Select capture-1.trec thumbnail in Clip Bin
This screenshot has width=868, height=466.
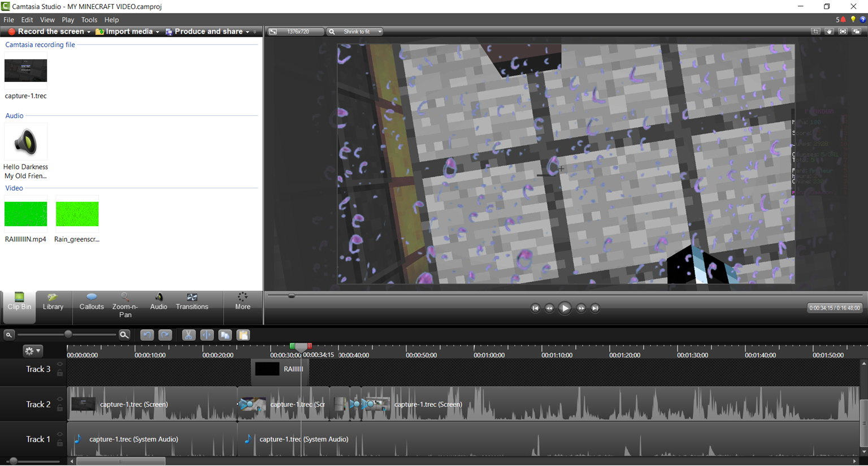tap(25, 71)
